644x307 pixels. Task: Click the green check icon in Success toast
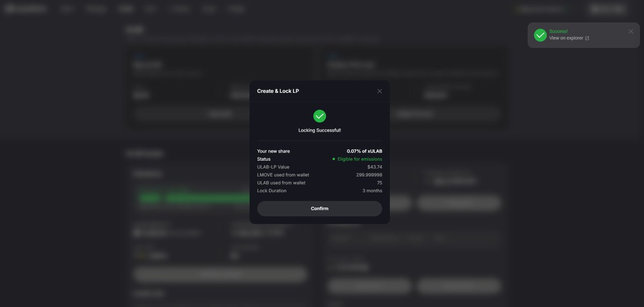[x=540, y=35]
